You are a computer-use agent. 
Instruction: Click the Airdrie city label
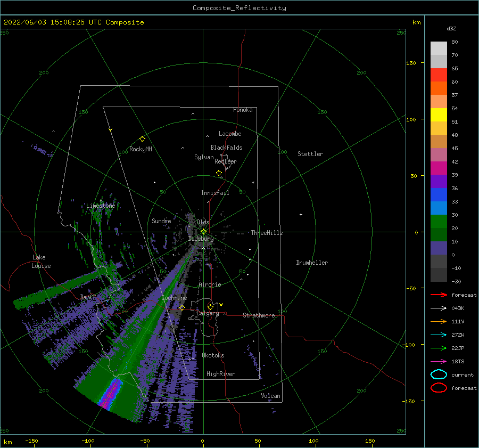[210, 284]
